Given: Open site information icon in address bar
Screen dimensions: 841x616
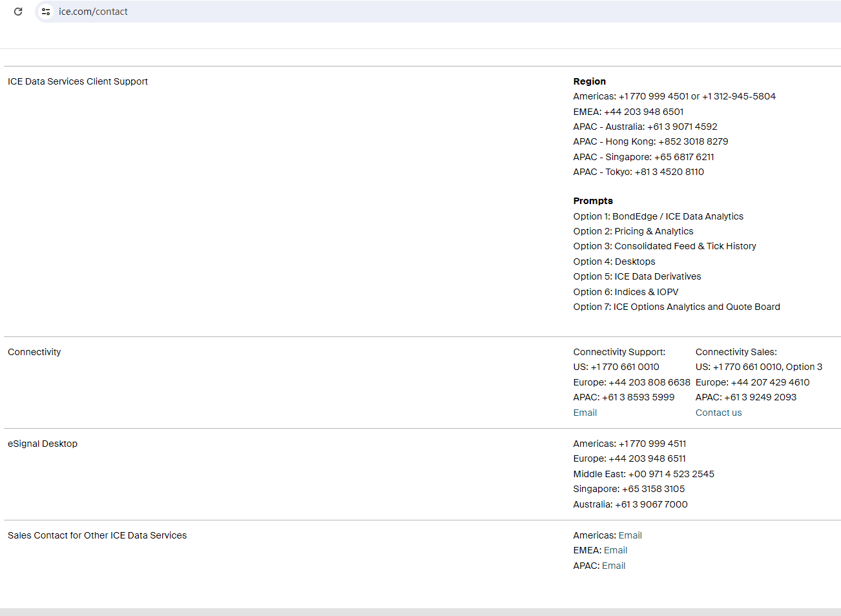Looking at the screenshot, I should pyautogui.click(x=46, y=12).
